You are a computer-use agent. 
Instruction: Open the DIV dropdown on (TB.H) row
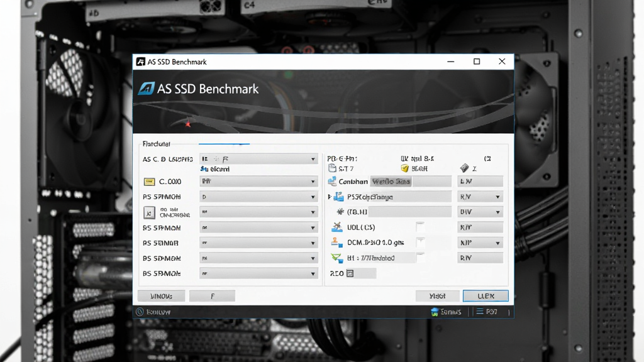[480, 212]
